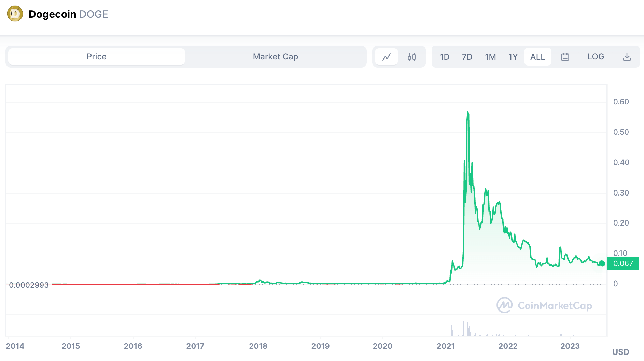
Task: Toggle the LOG scale option
Action: tap(596, 57)
